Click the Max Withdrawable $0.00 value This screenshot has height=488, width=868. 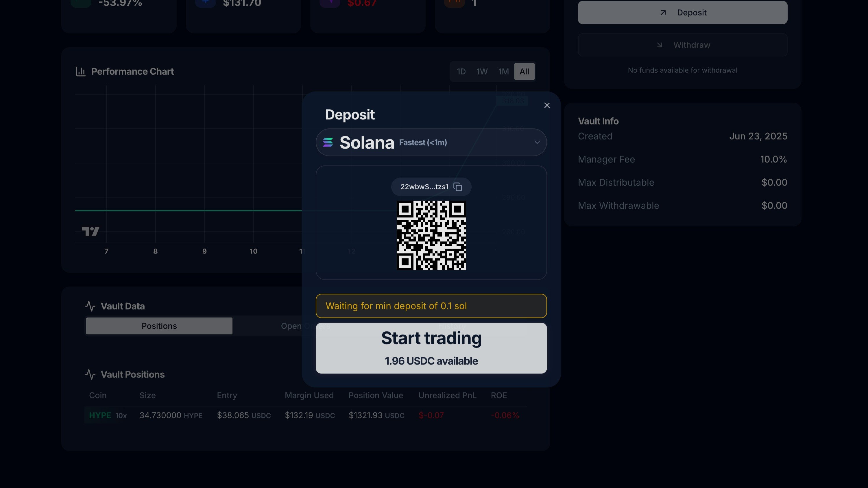pos(774,206)
